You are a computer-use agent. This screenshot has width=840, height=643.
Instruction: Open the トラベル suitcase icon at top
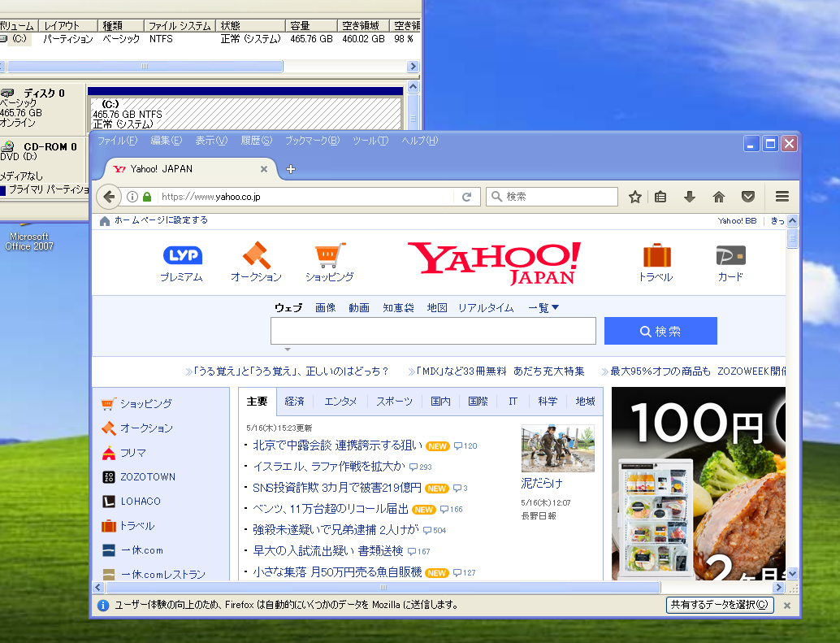pyautogui.click(x=656, y=255)
